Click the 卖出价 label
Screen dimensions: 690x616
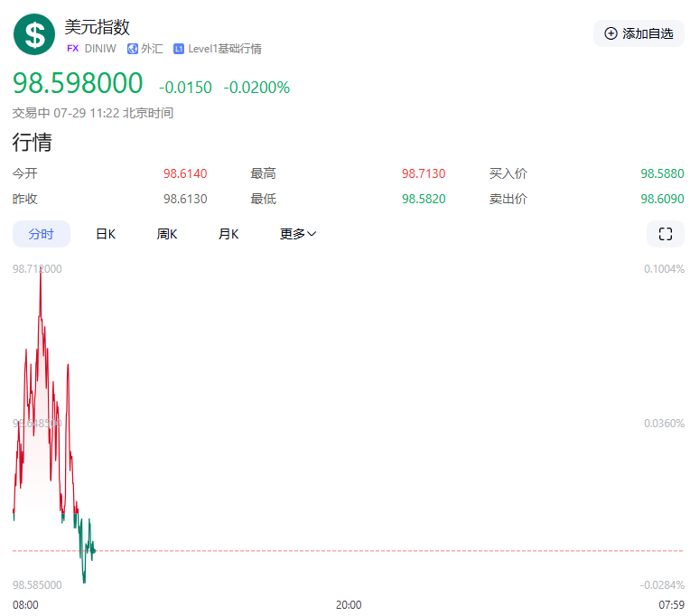508,199
